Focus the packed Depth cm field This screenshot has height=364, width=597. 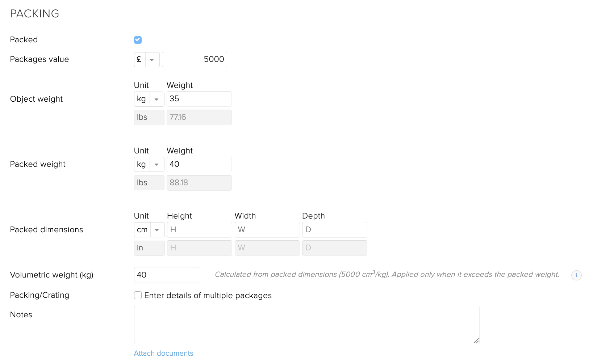pos(334,230)
